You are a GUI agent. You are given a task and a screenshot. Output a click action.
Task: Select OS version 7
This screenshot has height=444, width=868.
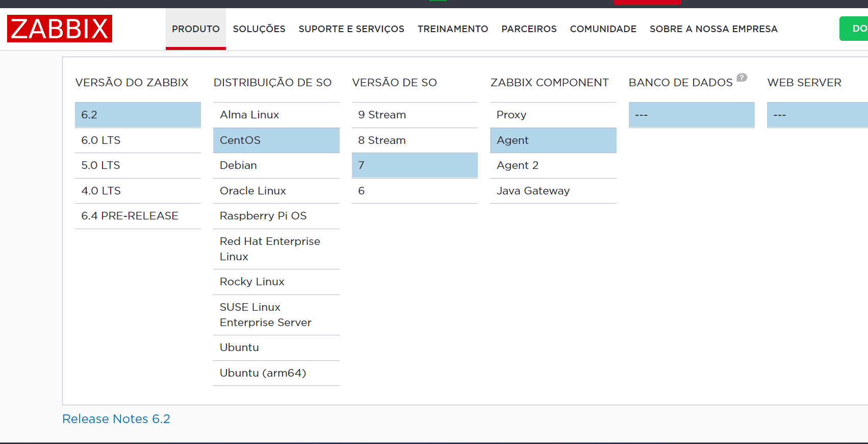[415, 165]
